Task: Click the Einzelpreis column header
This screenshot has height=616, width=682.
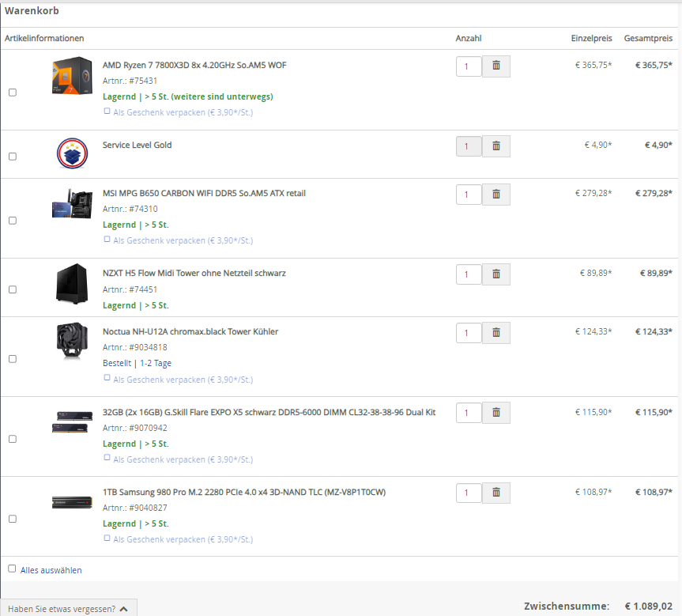Action: 592,38
